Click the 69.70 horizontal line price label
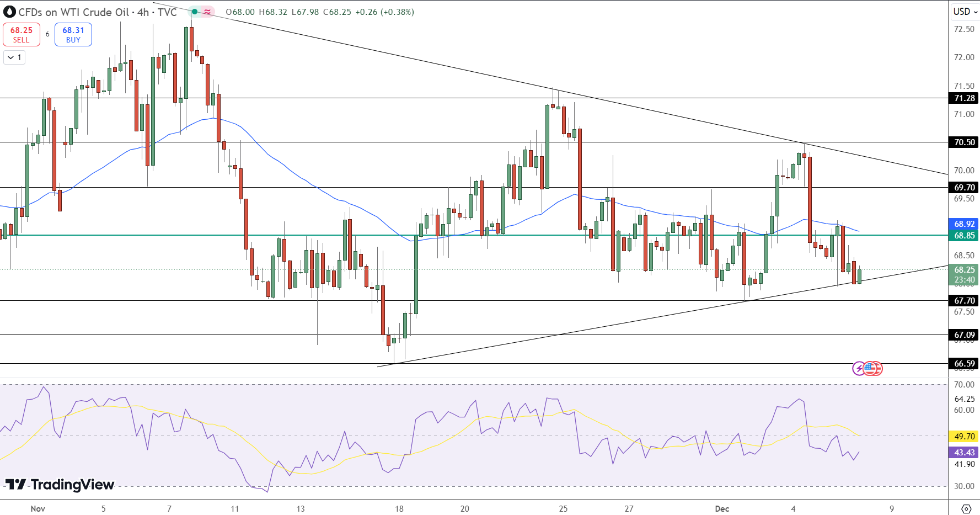Viewport: 980px width, 515px height. click(964, 188)
